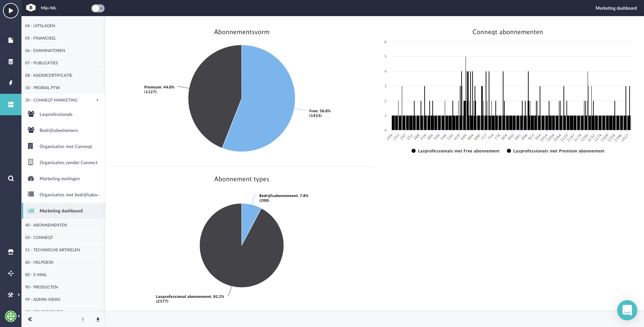
Task: Select Marketing dashboard menu item
Action: pos(63,211)
